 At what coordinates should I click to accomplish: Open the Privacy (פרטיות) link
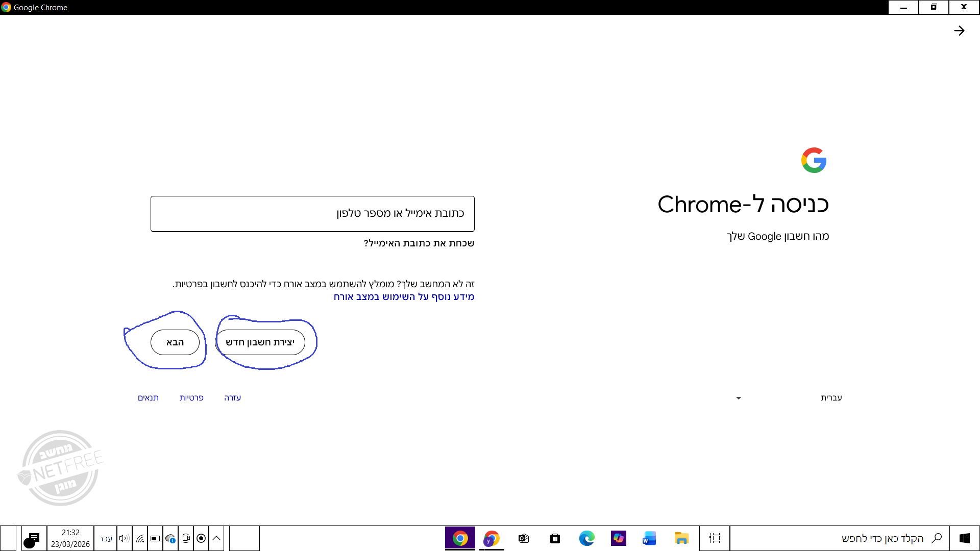pos(191,398)
